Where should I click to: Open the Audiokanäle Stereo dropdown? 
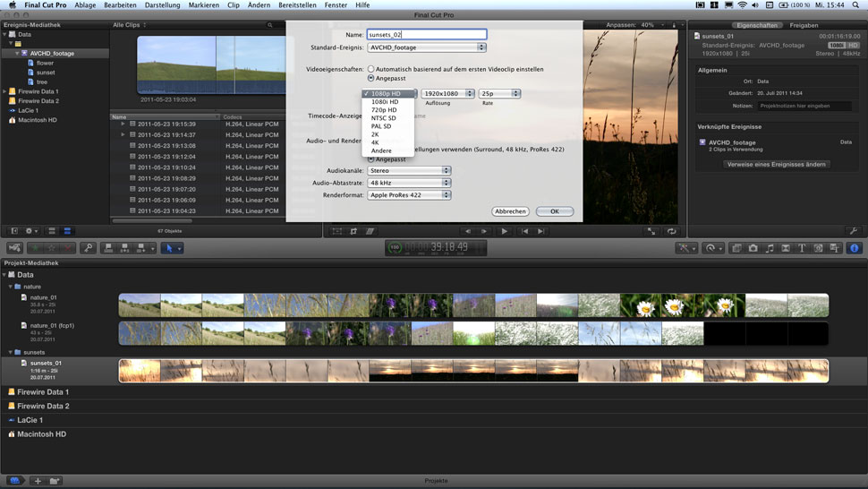click(408, 170)
